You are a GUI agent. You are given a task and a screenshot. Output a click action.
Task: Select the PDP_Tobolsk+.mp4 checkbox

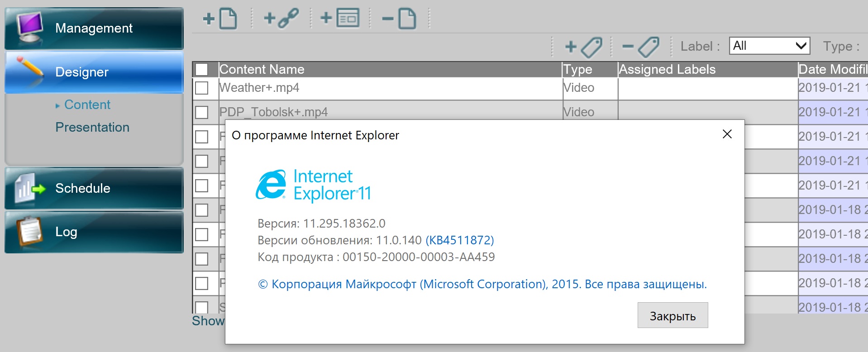(202, 112)
